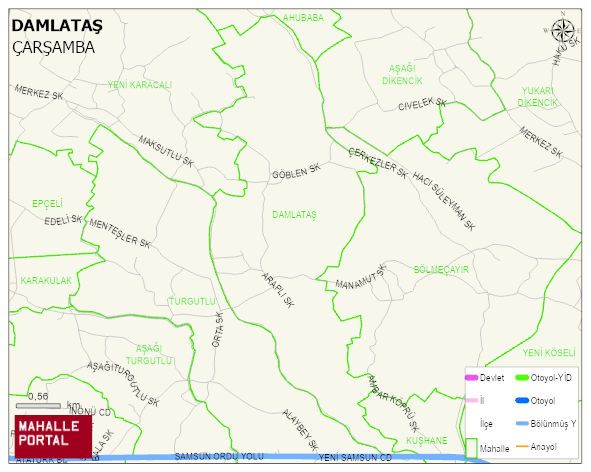Screen dimensions: 591x472
Task: Click the ORTA SK street label
Action: (x=218, y=329)
